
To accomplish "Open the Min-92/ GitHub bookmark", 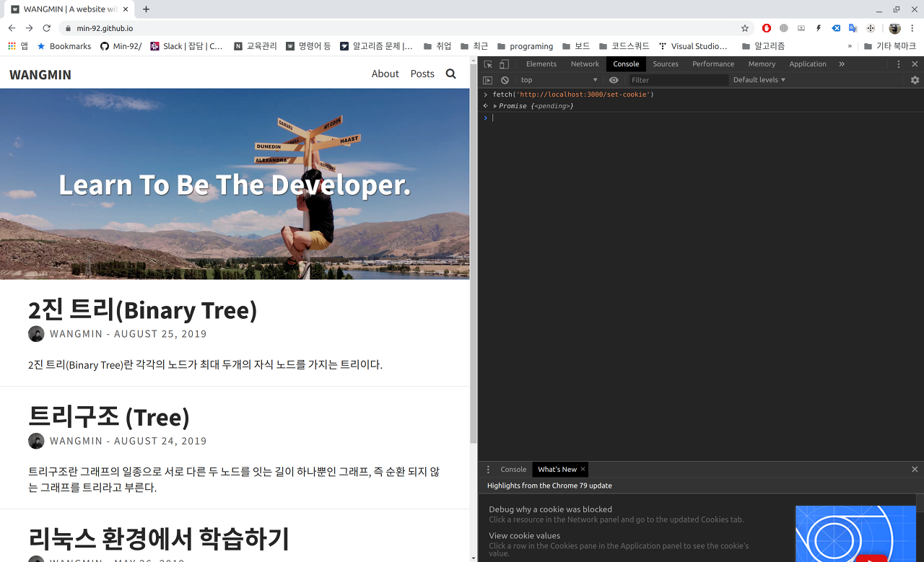I will pos(121,46).
